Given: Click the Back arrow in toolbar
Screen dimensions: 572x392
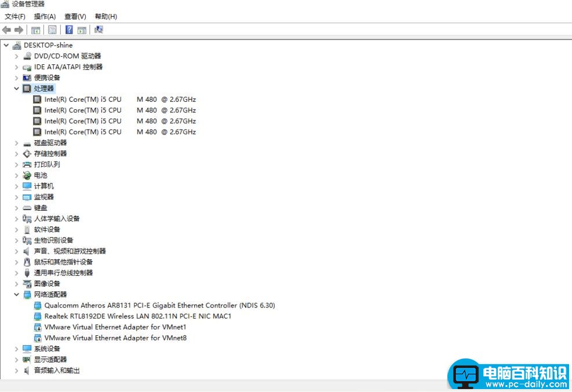Looking at the screenshot, I should pyautogui.click(x=7, y=30).
